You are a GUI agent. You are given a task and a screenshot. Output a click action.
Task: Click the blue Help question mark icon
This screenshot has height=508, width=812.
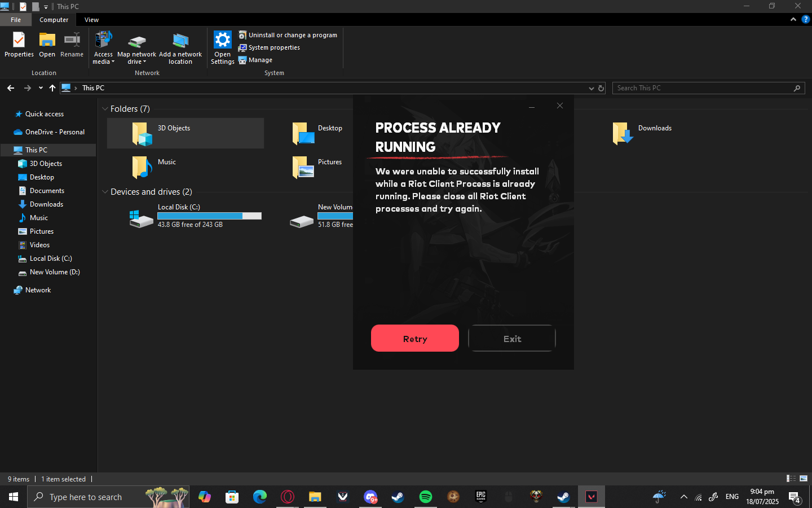(x=805, y=19)
